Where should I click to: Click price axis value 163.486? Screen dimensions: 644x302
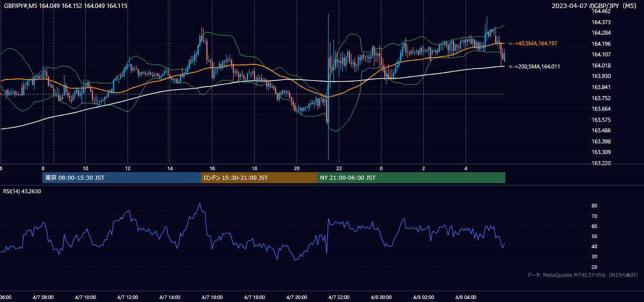601,130
